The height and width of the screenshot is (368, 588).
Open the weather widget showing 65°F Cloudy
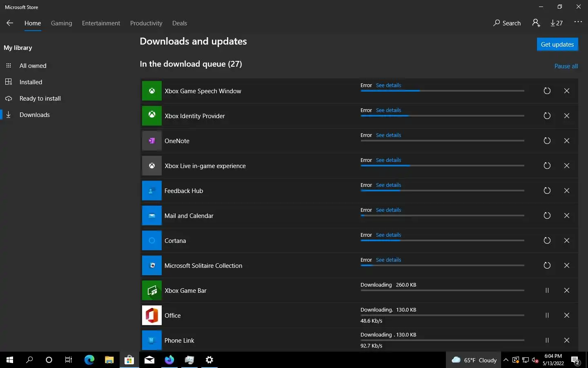pyautogui.click(x=474, y=360)
